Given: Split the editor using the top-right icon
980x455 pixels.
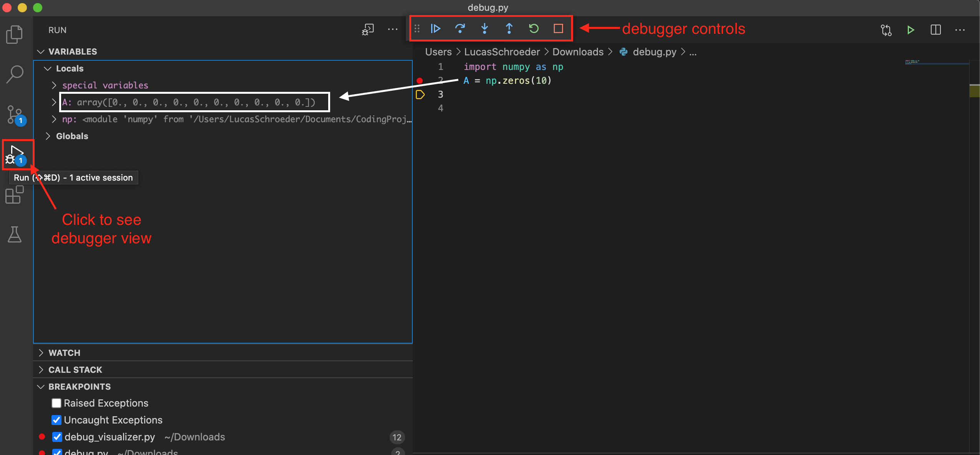Looking at the screenshot, I should [x=936, y=30].
